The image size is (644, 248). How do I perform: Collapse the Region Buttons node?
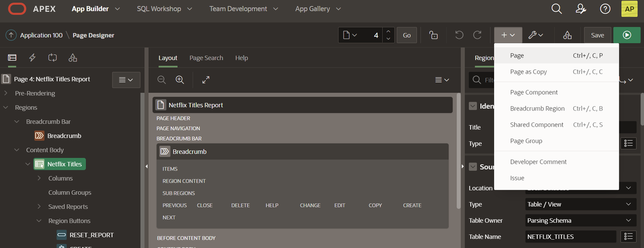coord(39,221)
